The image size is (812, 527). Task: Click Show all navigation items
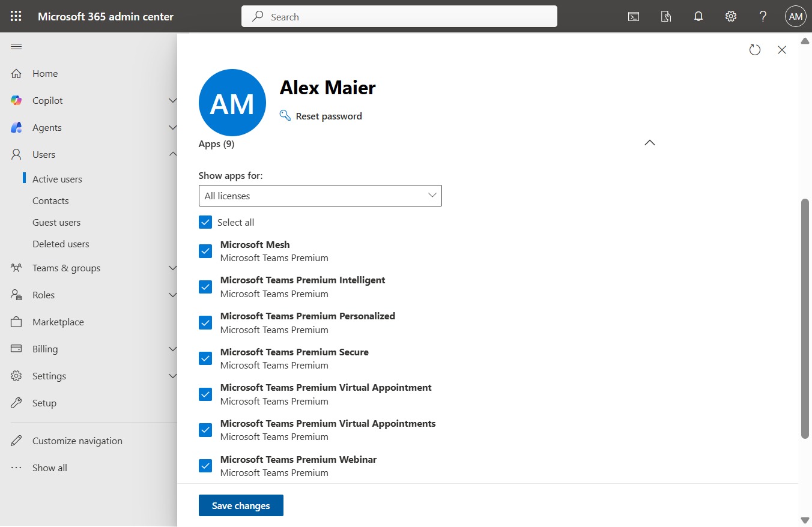pos(50,468)
